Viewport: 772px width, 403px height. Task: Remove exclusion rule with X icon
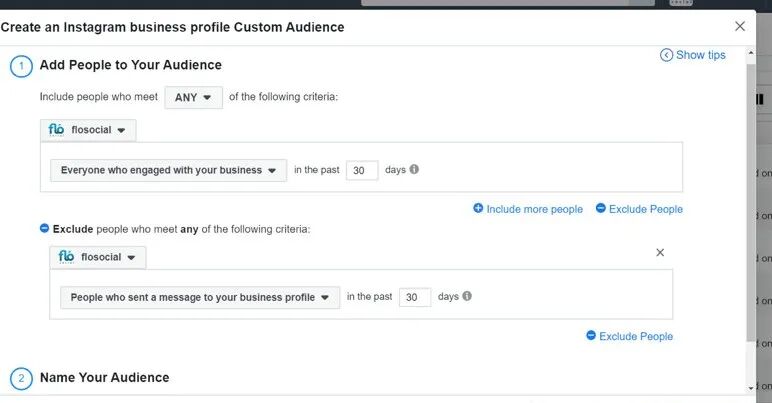[659, 253]
